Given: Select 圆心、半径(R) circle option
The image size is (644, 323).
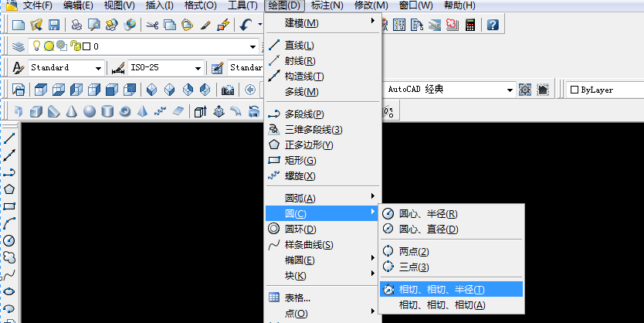Looking at the screenshot, I should [452, 214].
